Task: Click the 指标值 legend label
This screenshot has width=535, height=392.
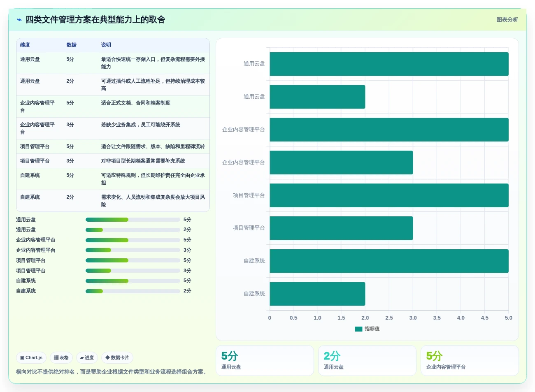Action: coord(372,329)
